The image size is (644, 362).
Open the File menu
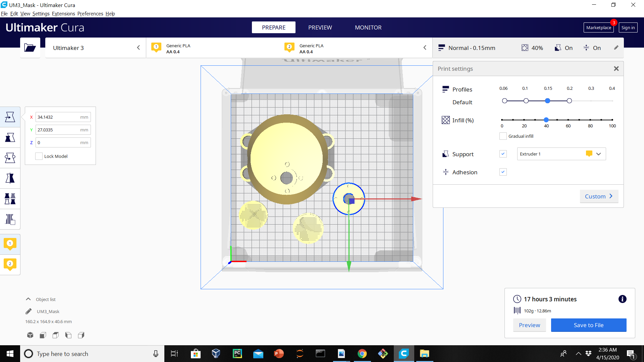point(4,14)
